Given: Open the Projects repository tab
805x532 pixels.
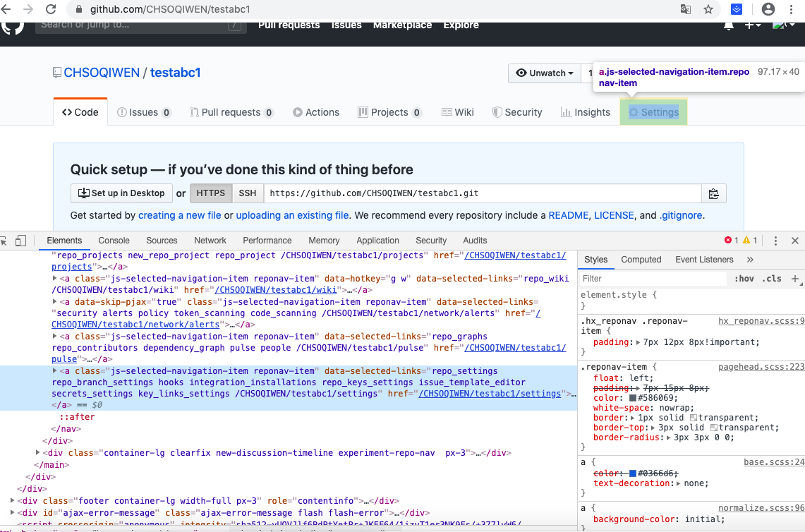Looking at the screenshot, I should [x=389, y=112].
